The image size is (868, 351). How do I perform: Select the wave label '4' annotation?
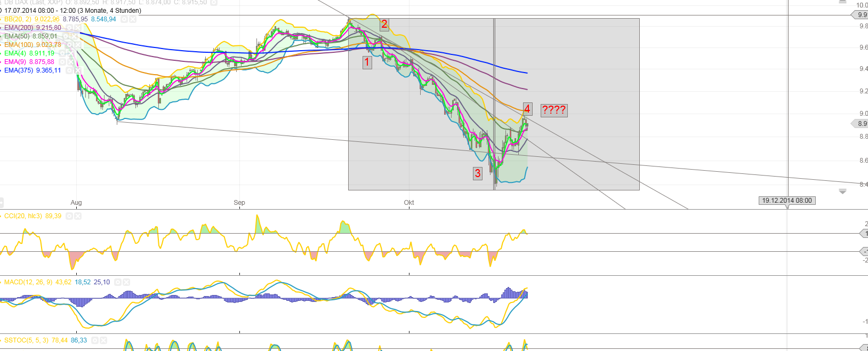point(527,109)
